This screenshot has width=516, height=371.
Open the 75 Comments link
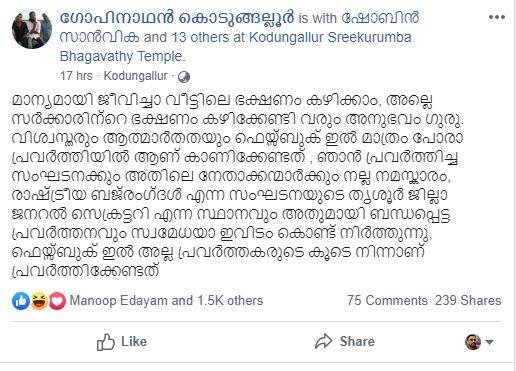(x=387, y=300)
